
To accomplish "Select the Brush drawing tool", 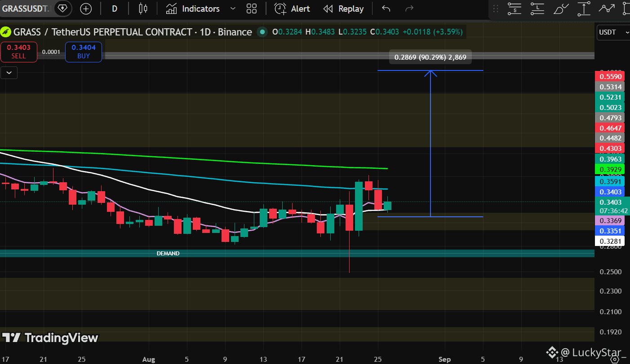I will tap(561, 9).
